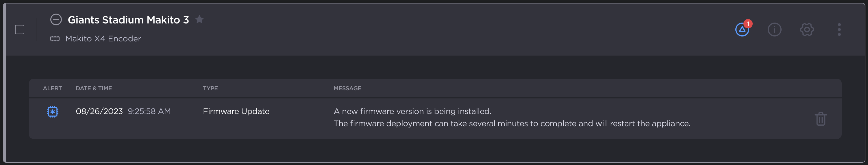
Task: Open the device info icon
Action: [774, 30]
